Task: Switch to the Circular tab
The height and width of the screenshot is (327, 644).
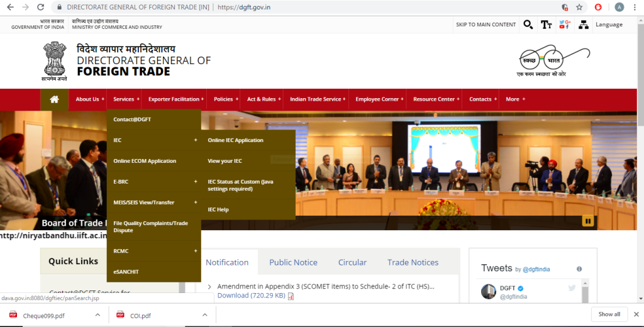Action: click(x=352, y=262)
